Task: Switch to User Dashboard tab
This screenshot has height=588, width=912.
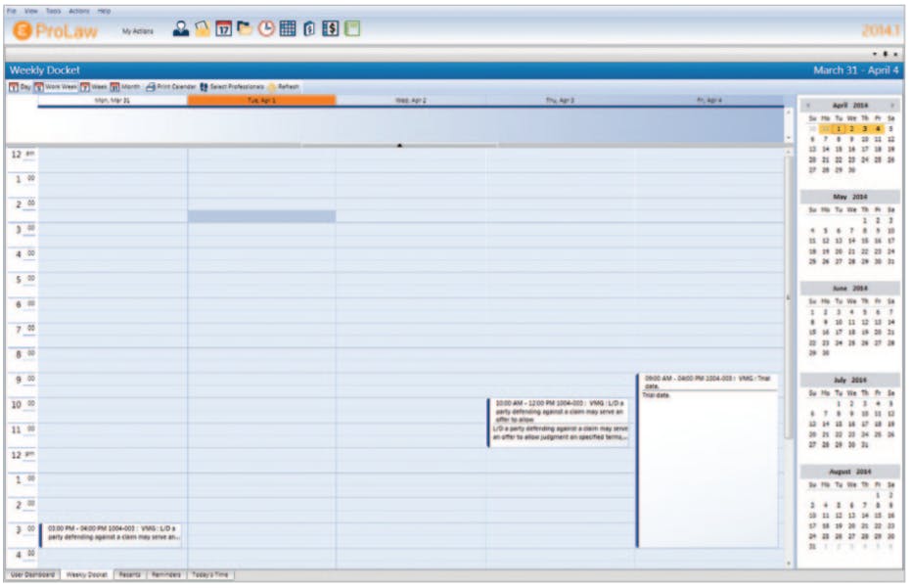Action: (32, 574)
